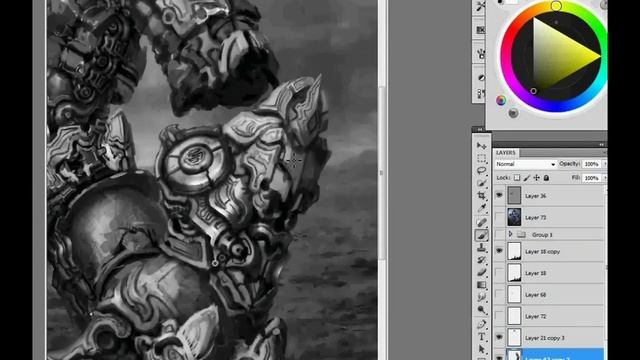Hide Layer 21 copy 3 via eye icon
640x360 pixels.
pyautogui.click(x=499, y=337)
